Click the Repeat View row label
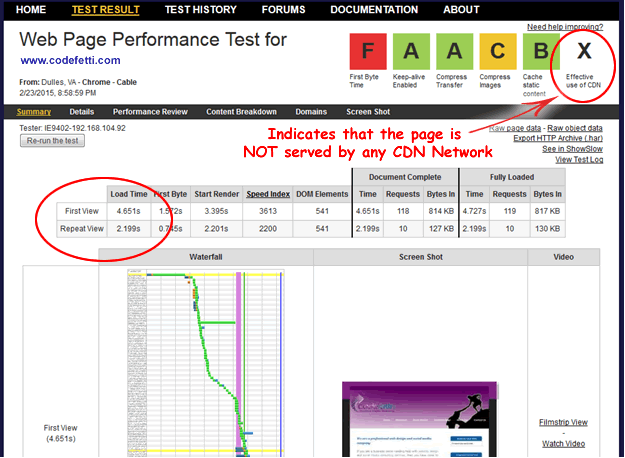Viewport: 625px width, 458px height. click(x=82, y=229)
